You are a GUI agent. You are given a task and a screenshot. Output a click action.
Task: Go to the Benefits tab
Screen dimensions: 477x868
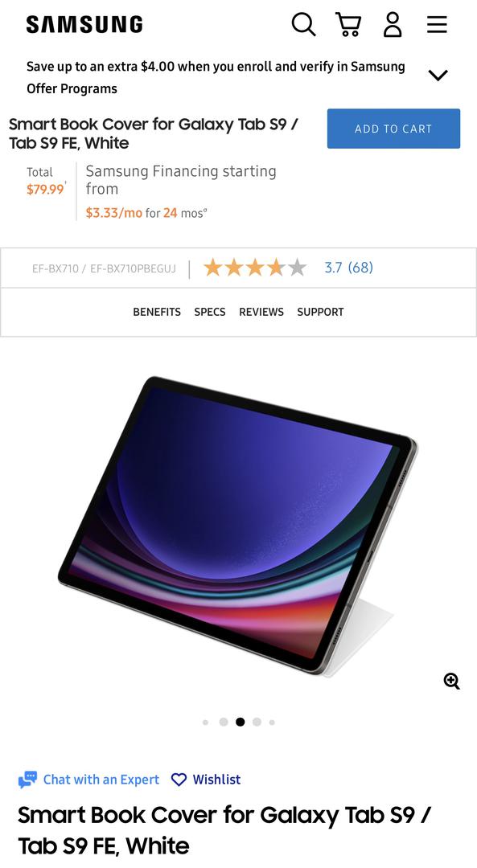pos(157,312)
